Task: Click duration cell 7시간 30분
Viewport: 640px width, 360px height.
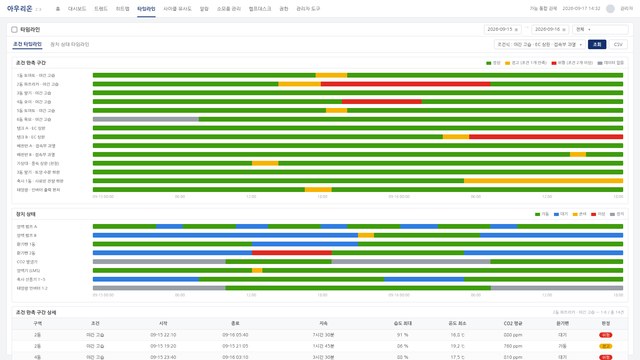Action: click(x=323, y=335)
